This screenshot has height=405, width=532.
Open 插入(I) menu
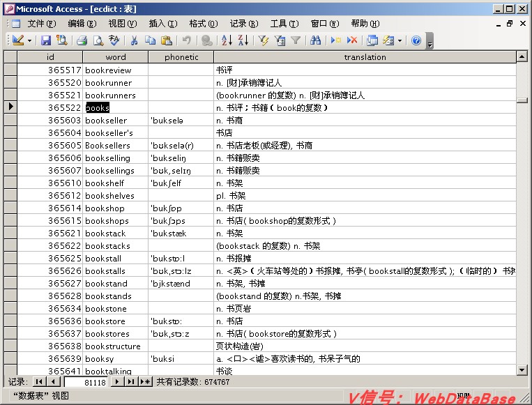click(x=163, y=24)
